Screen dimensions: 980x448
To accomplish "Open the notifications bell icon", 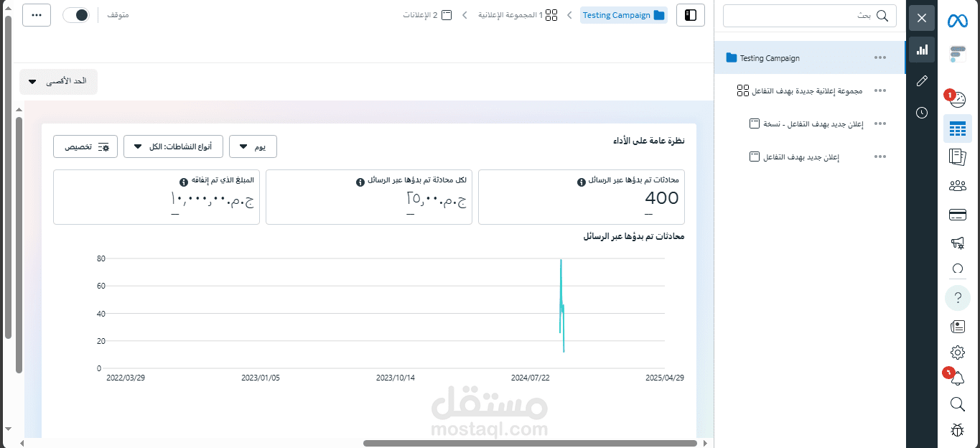I will tap(957, 378).
